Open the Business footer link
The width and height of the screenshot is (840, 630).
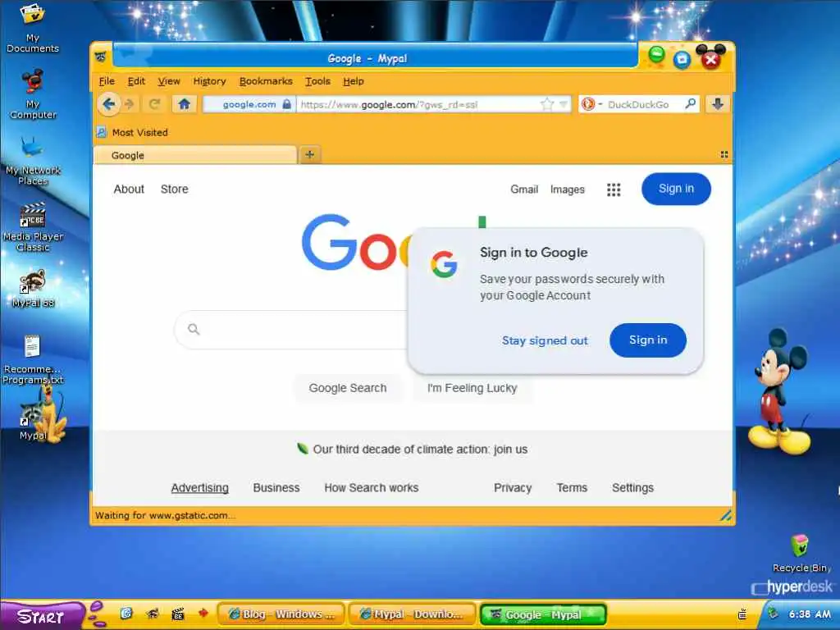(x=276, y=487)
